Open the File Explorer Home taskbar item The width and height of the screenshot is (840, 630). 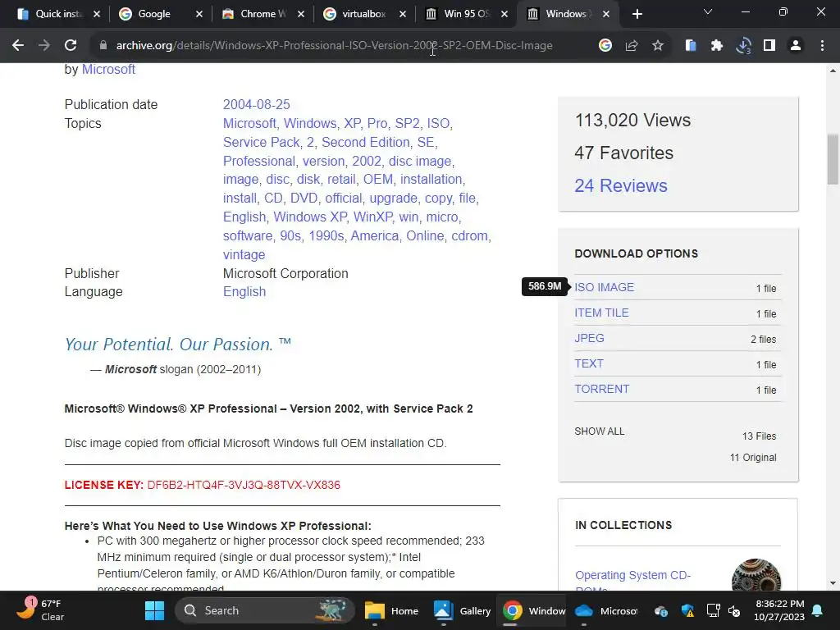coord(391,610)
